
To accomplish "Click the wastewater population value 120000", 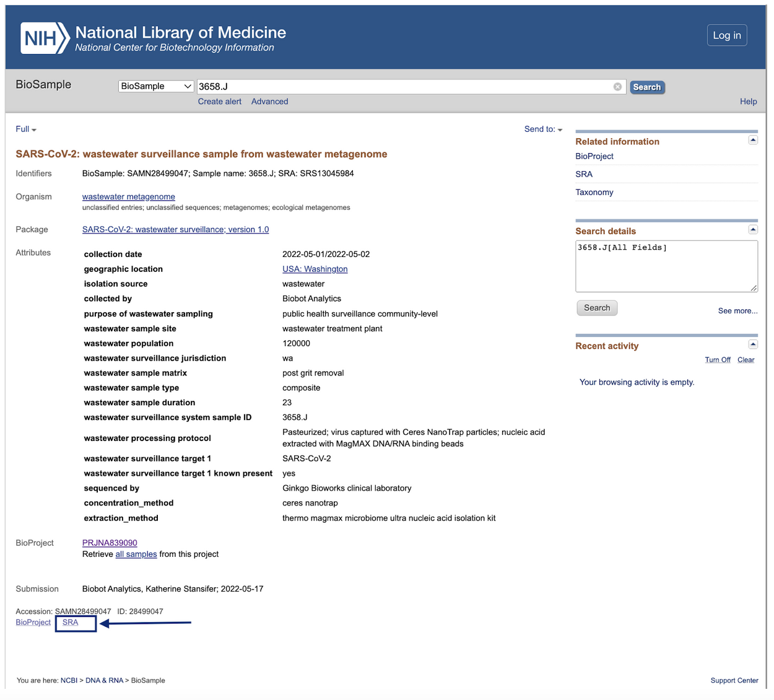I will [296, 343].
